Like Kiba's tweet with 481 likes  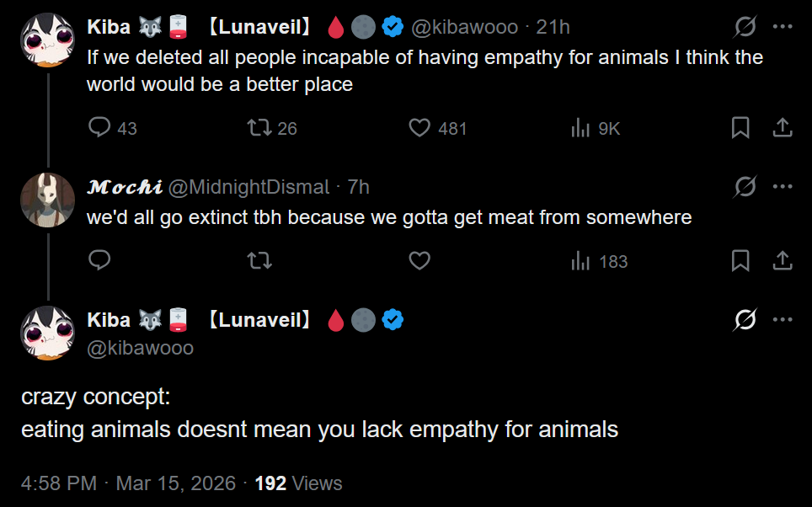pos(419,128)
